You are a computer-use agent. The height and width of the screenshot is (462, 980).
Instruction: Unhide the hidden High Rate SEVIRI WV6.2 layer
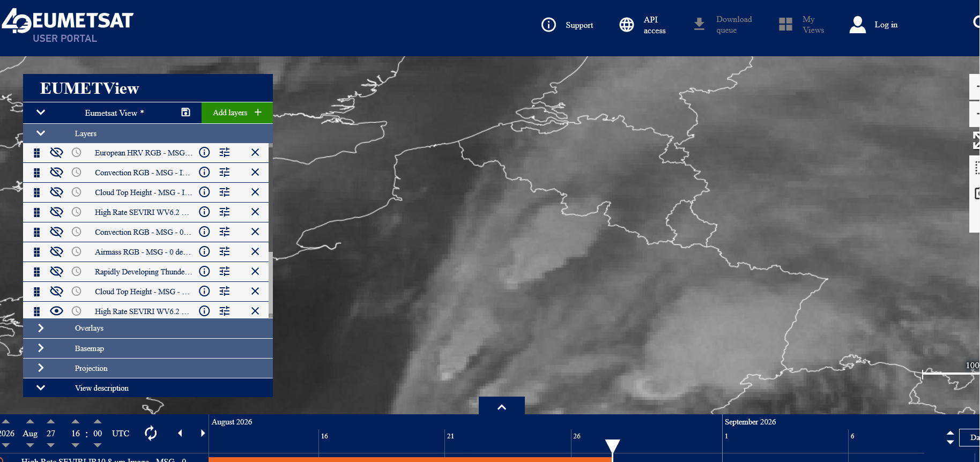click(x=56, y=212)
